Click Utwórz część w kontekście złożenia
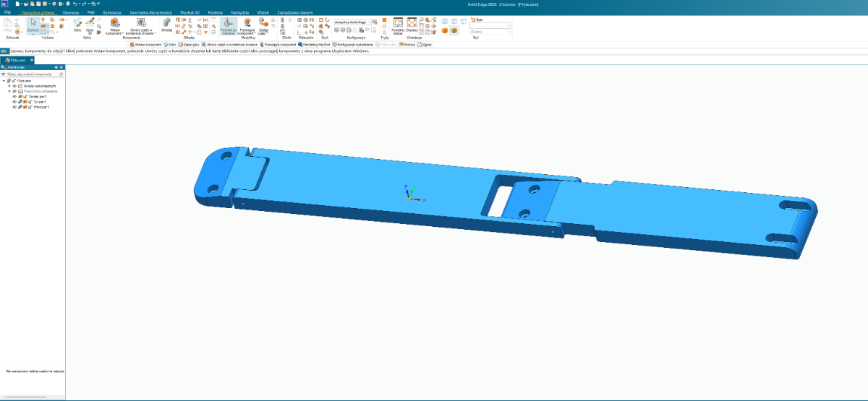The height and width of the screenshot is (401, 868). [141, 26]
